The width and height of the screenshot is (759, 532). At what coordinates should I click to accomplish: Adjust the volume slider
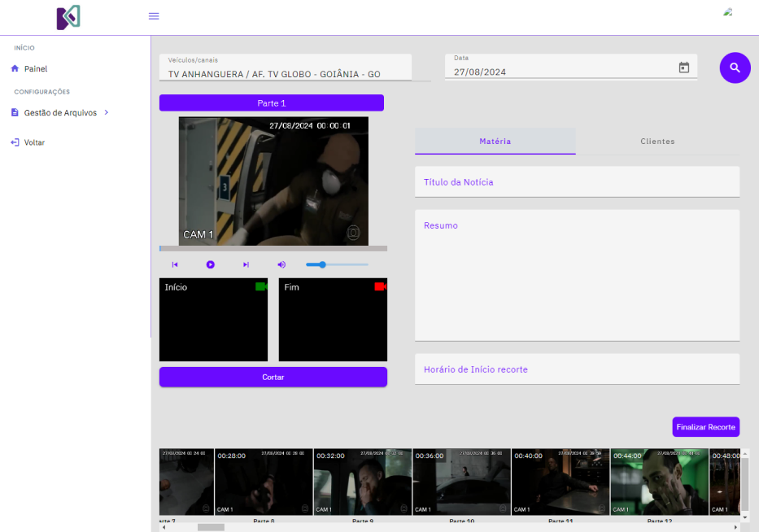point(323,264)
